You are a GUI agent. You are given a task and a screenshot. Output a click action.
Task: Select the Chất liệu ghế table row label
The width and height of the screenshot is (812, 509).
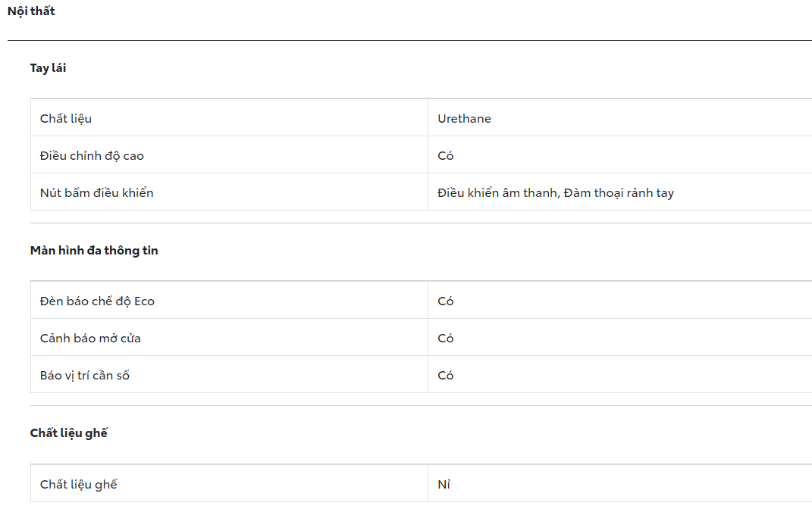tap(79, 484)
